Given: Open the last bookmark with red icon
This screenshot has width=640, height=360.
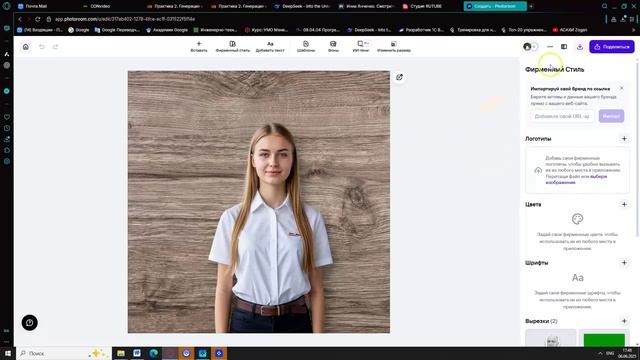Looking at the screenshot, I should (x=570, y=30).
